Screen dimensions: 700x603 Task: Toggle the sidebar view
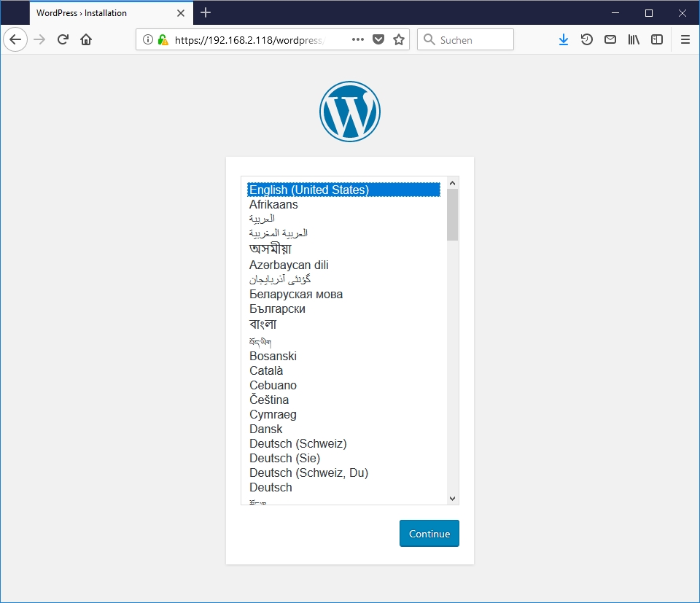[x=657, y=39]
